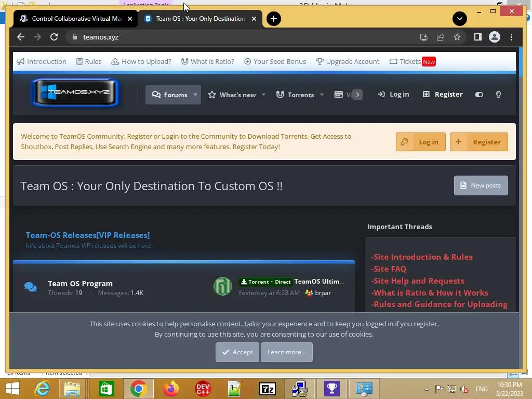Image resolution: width=532 pixels, height=399 pixels.
Task: Show hidden system tray icons
Action: click(x=427, y=389)
